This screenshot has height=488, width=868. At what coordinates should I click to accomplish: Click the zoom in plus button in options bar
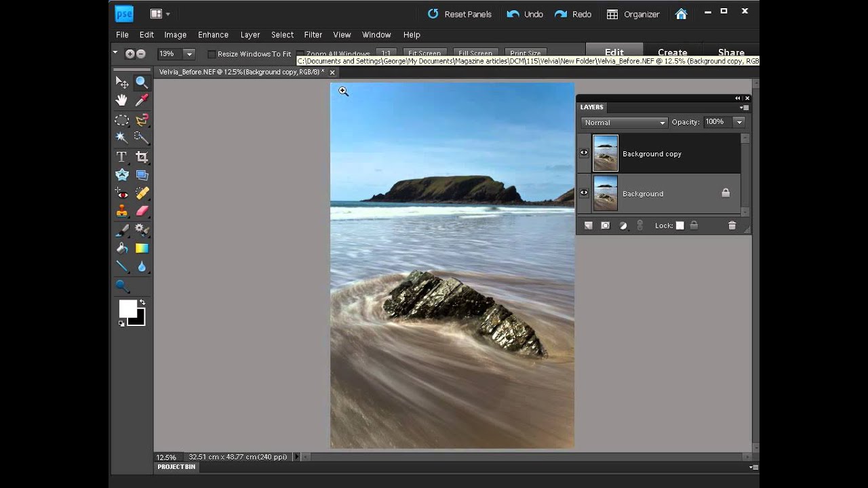click(x=130, y=54)
